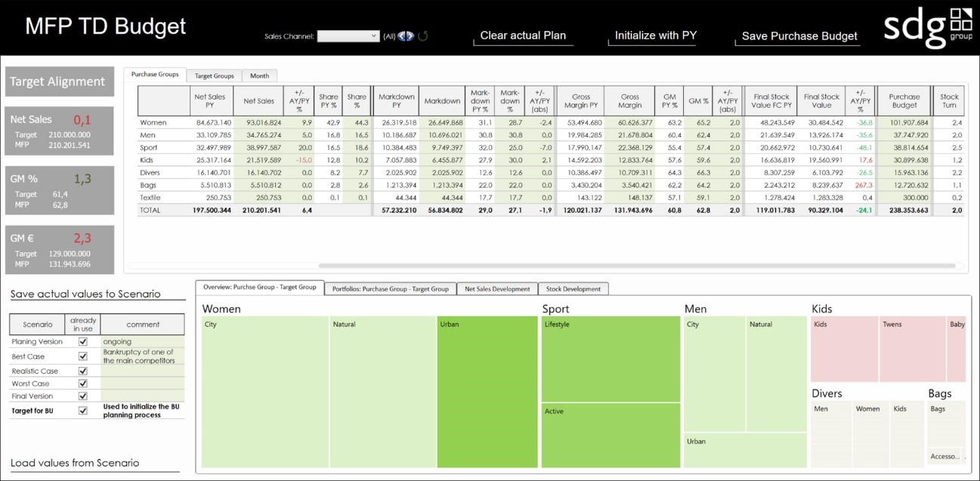This screenshot has width=980, height=481.
Task: Click the TOTAL row label
Action: coord(151,211)
